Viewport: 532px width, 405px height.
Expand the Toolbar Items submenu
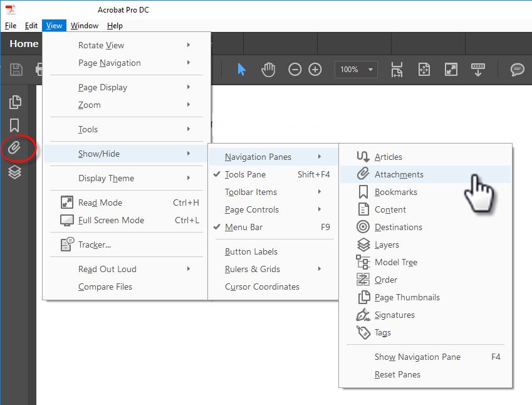coord(251,192)
